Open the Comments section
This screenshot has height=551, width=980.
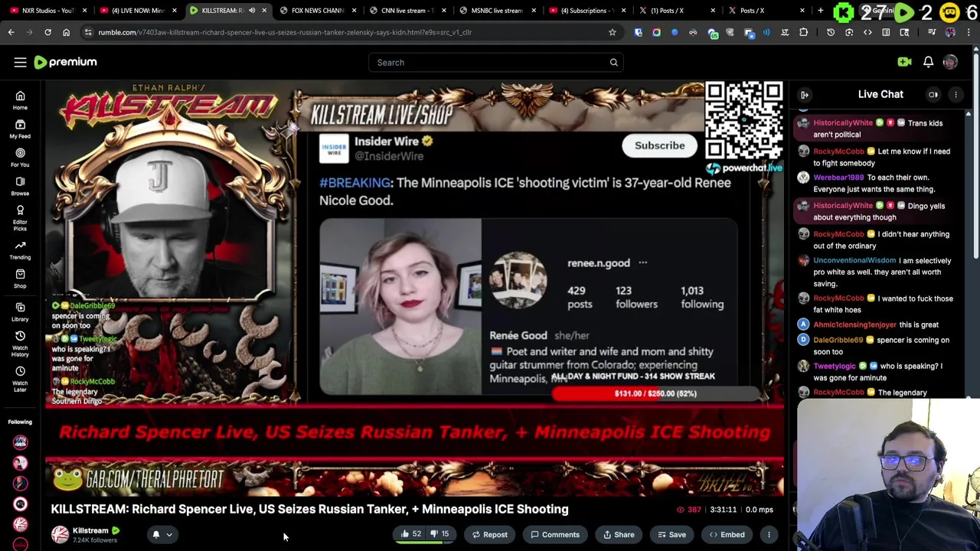pos(555,534)
